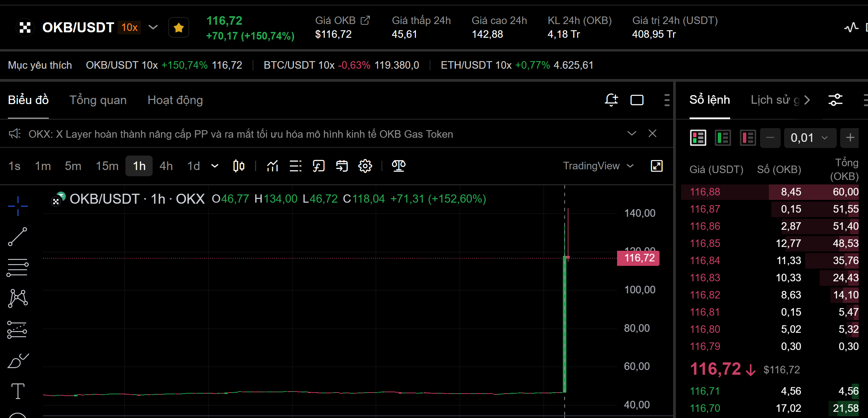Click bid price 116,70 in order book
This screenshot has width=868, height=418.
coord(705,408)
